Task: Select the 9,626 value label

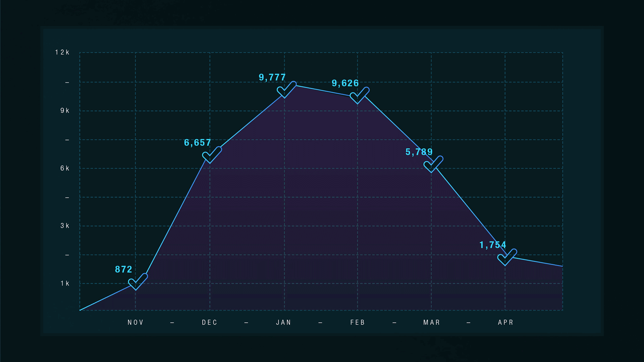Action: (345, 83)
